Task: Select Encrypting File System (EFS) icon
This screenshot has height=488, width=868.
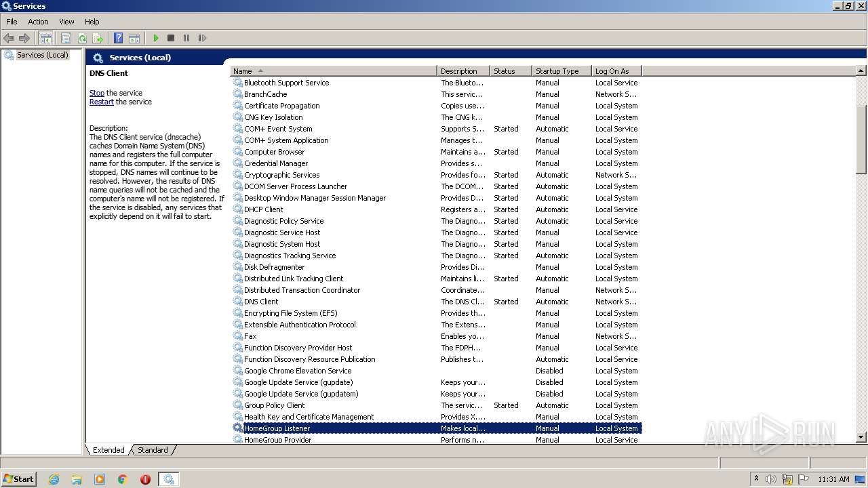Action: (x=238, y=313)
